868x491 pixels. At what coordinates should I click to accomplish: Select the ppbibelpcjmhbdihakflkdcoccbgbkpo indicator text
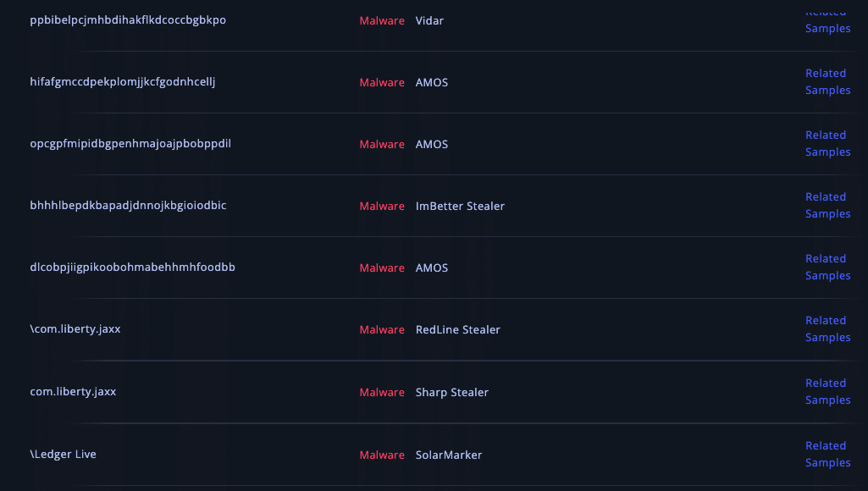[128, 20]
